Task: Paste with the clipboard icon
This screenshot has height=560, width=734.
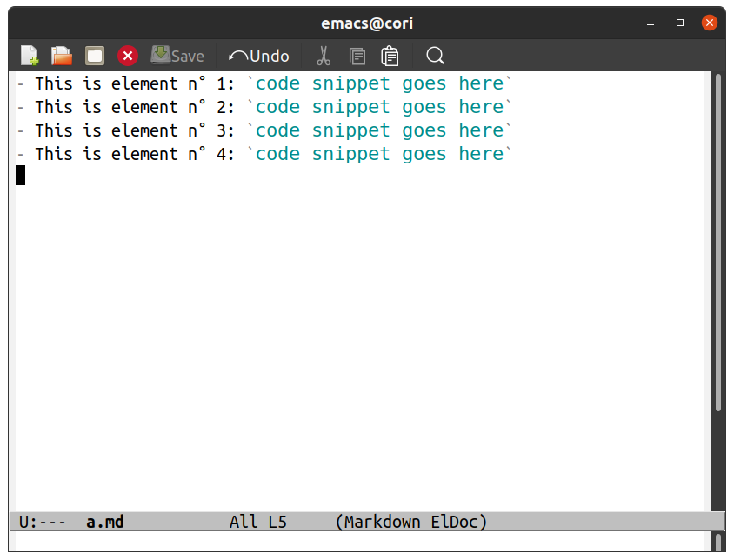Action: (x=390, y=56)
